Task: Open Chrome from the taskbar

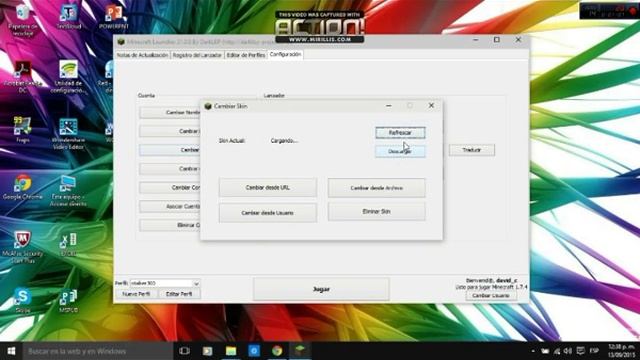Action: tap(277, 351)
